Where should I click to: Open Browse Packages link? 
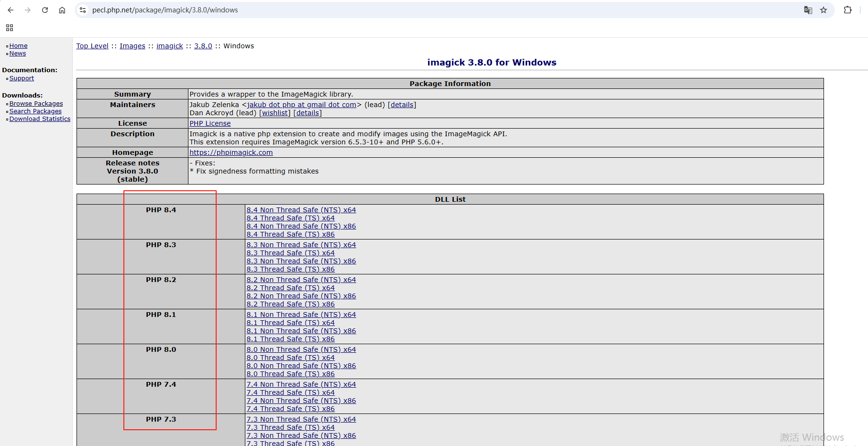point(36,104)
